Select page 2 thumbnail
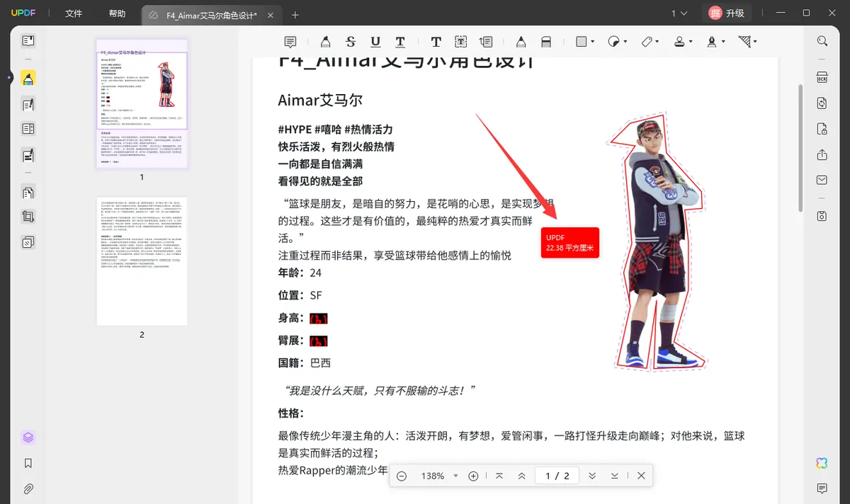The image size is (850, 504). [x=142, y=261]
